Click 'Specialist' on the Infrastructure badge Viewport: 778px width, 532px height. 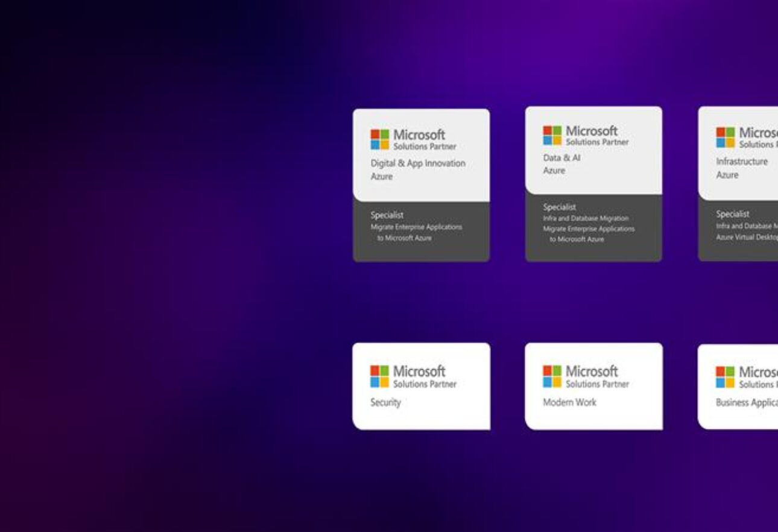pyautogui.click(x=733, y=214)
